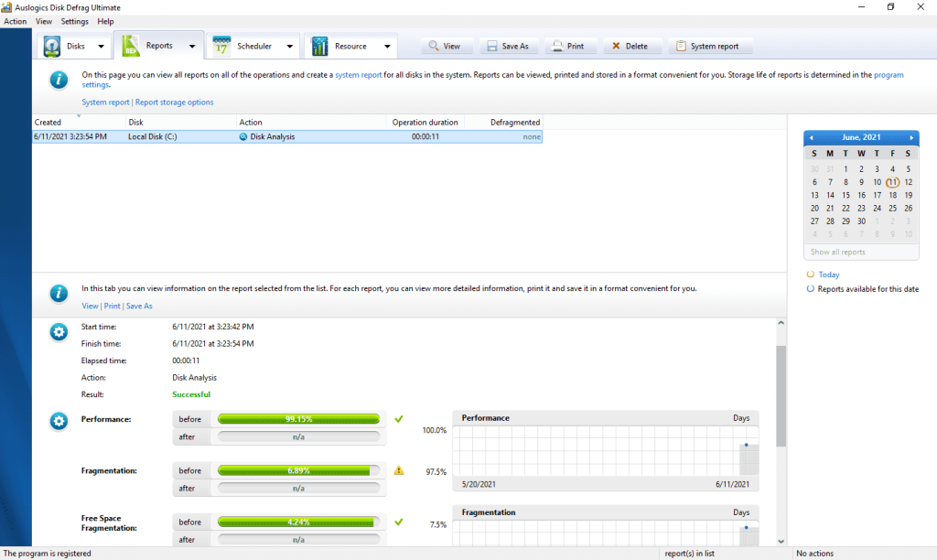Expand the Reports tab dropdown arrow
The height and width of the screenshot is (560, 937).
(x=192, y=47)
